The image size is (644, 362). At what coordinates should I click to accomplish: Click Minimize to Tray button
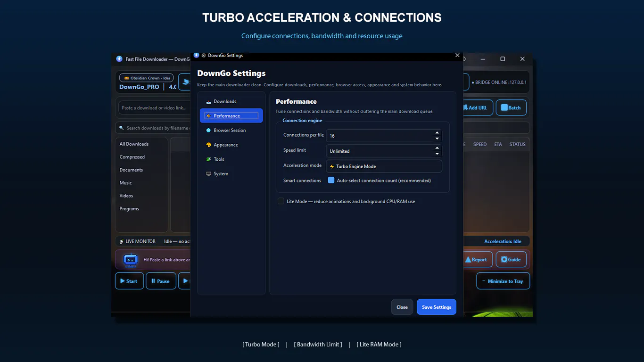(x=503, y=281)
